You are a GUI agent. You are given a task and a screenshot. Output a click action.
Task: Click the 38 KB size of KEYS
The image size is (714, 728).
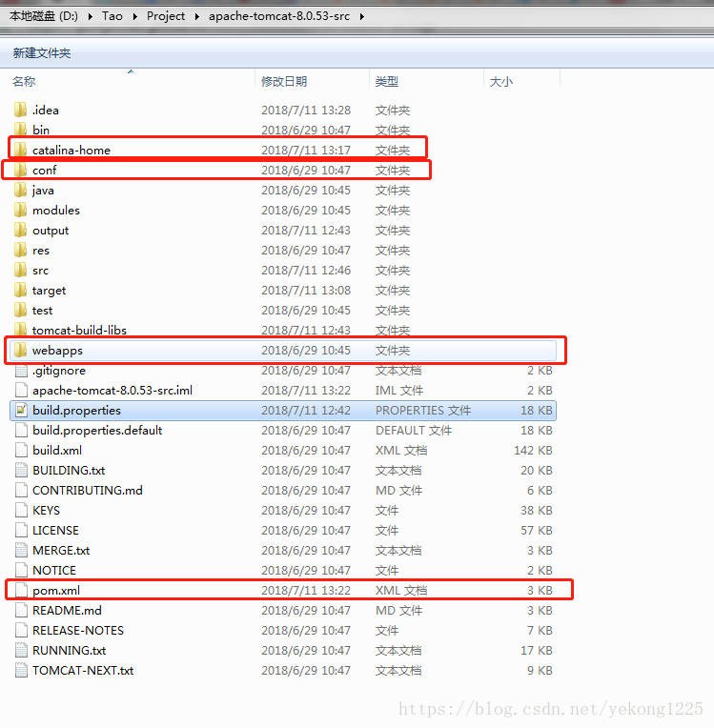click(x=537, y=510)
